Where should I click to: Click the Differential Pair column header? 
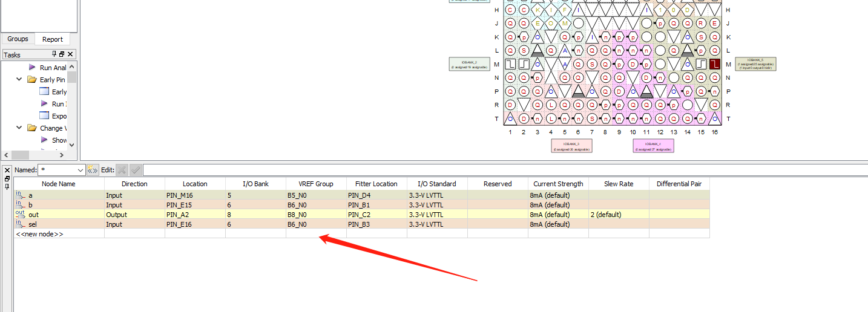pos(679,184)
